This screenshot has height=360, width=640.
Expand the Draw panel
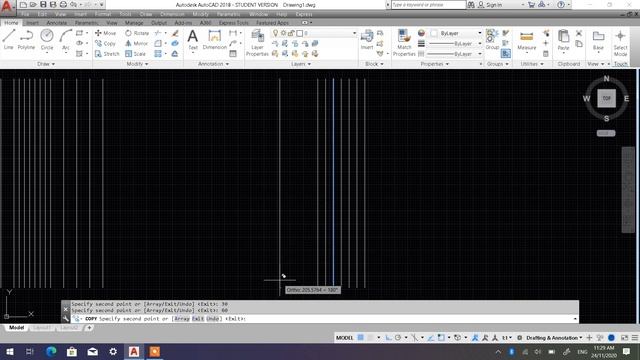46,64
